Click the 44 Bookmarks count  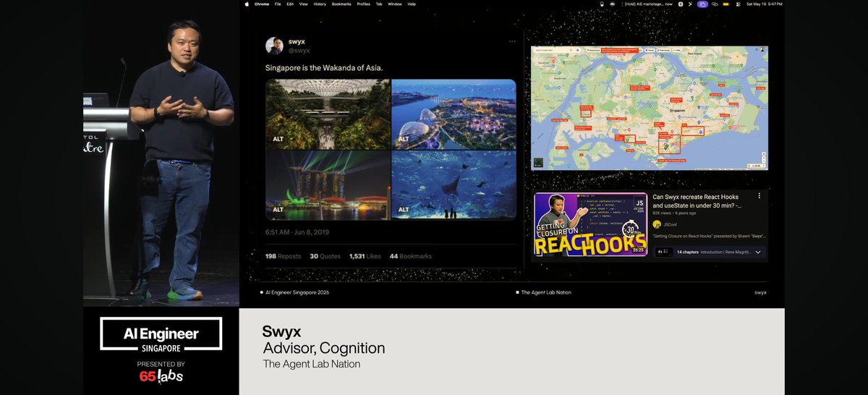point(411,256)
